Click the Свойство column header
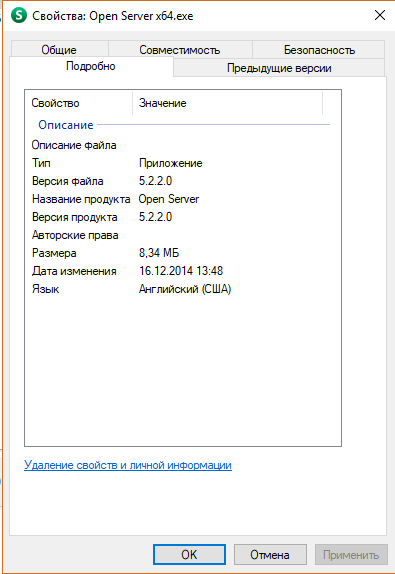This screenshot has width=395, height=574. pos(79,103)
